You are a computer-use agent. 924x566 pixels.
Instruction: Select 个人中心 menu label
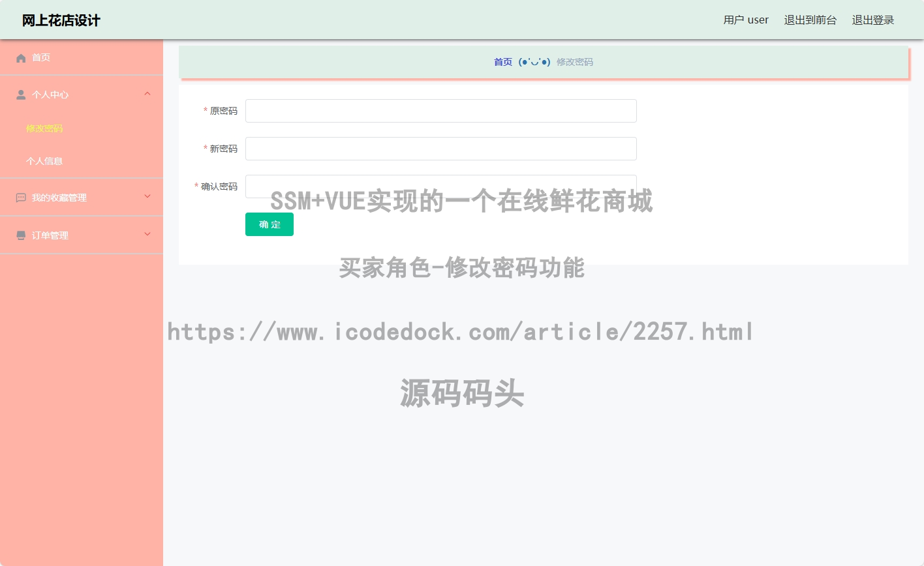pos(50,95)
